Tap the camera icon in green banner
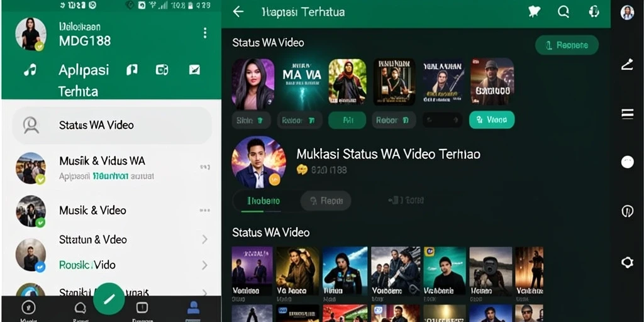 (x=162, y=70)
